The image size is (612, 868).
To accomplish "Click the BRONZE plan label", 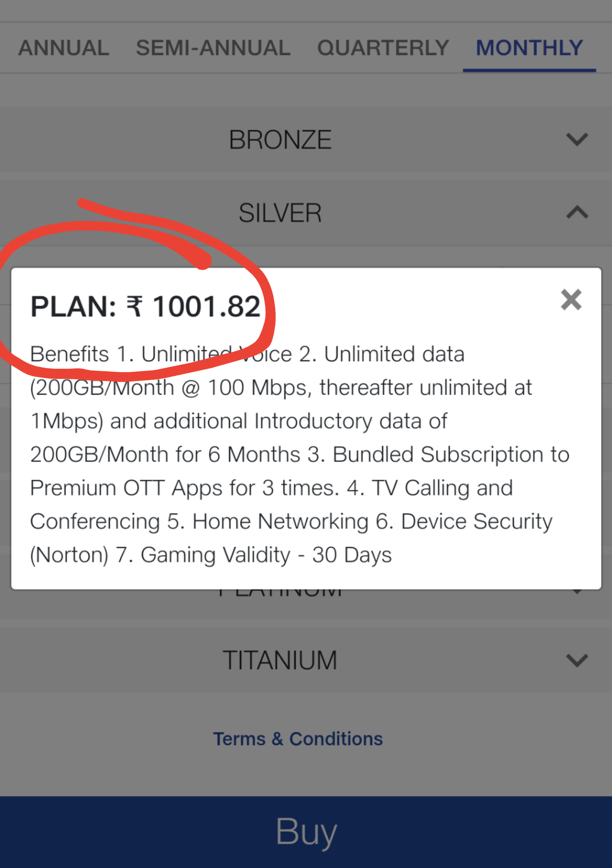I will tap(280, 140).
